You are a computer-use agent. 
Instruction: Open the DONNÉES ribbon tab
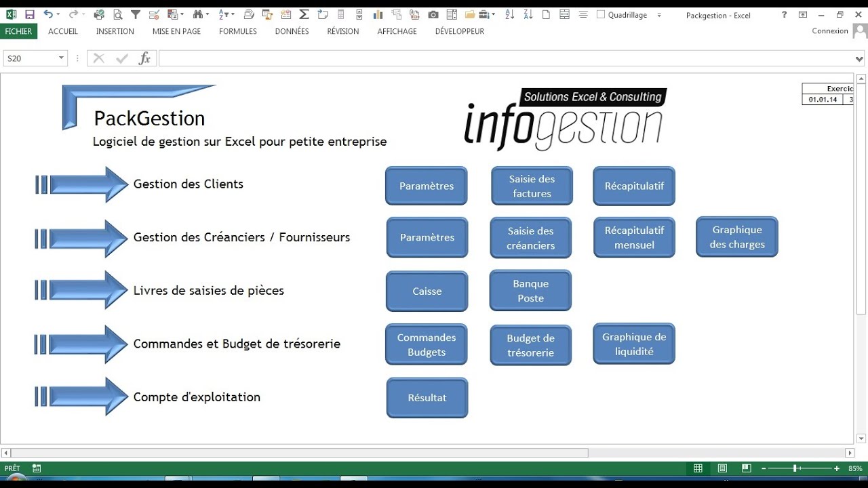point(292,31)
